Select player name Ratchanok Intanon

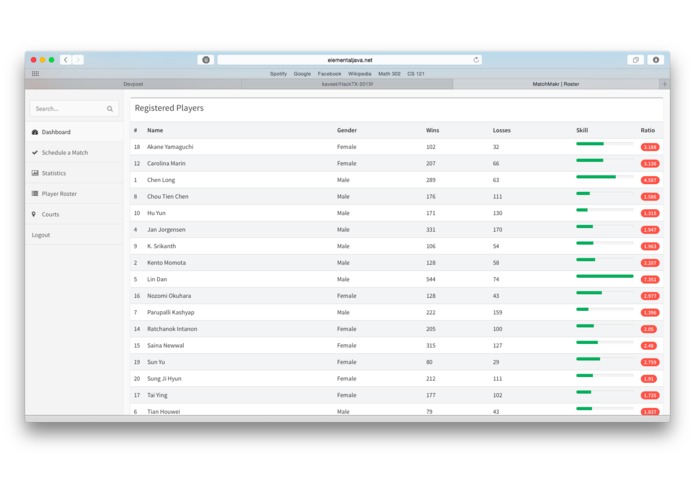pos(172,329)
